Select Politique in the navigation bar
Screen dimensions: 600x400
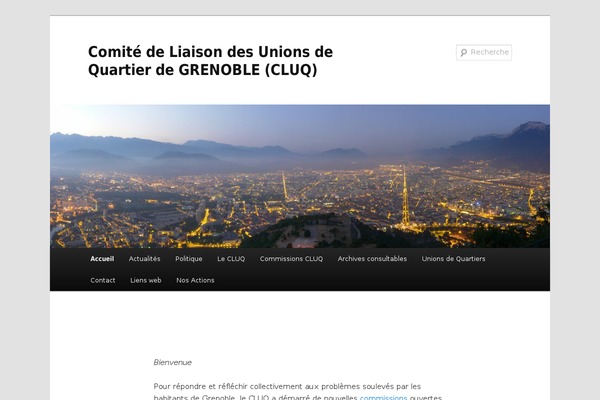(189, 259)
